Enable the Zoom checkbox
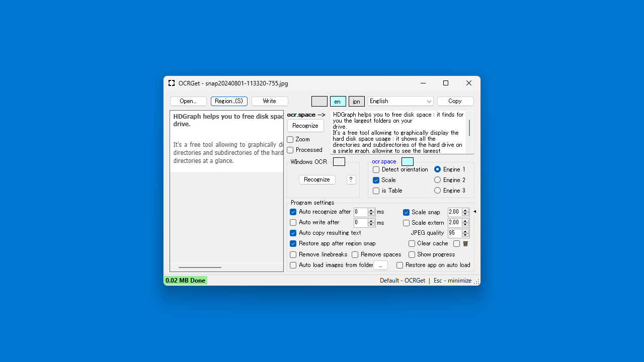Screen dimensions: 644x362 tap(290, 139)
